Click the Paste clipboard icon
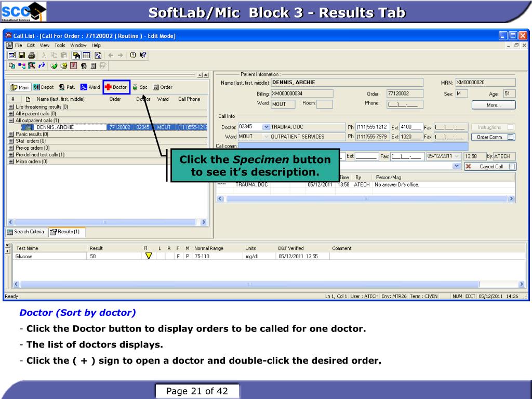 [63, 55]
